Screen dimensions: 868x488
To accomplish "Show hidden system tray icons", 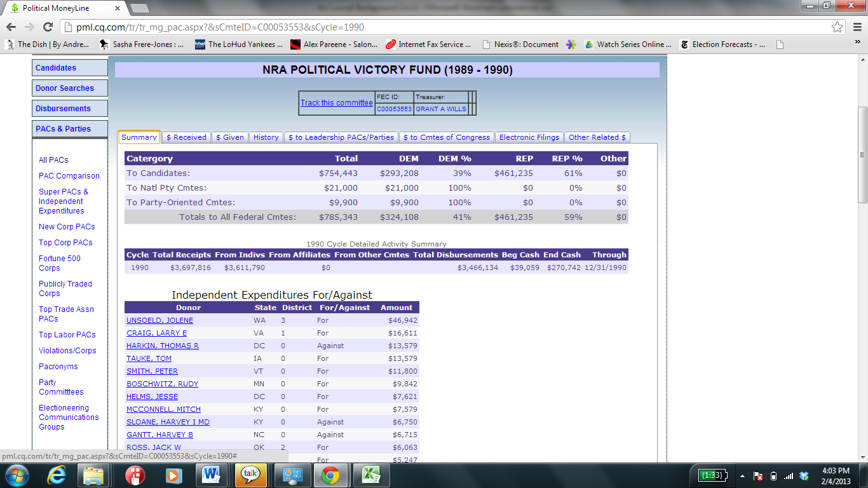I will [742, 476].
